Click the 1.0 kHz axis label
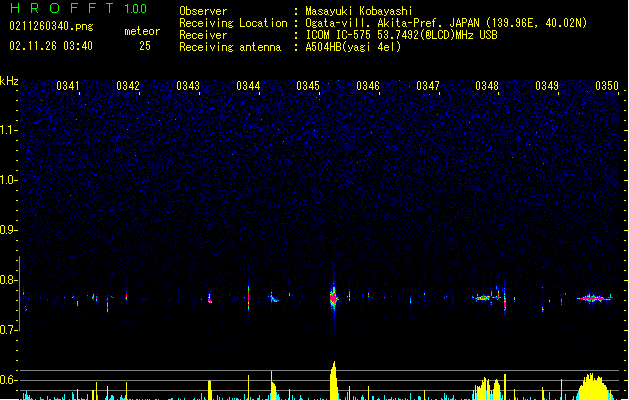 (9, 180)
